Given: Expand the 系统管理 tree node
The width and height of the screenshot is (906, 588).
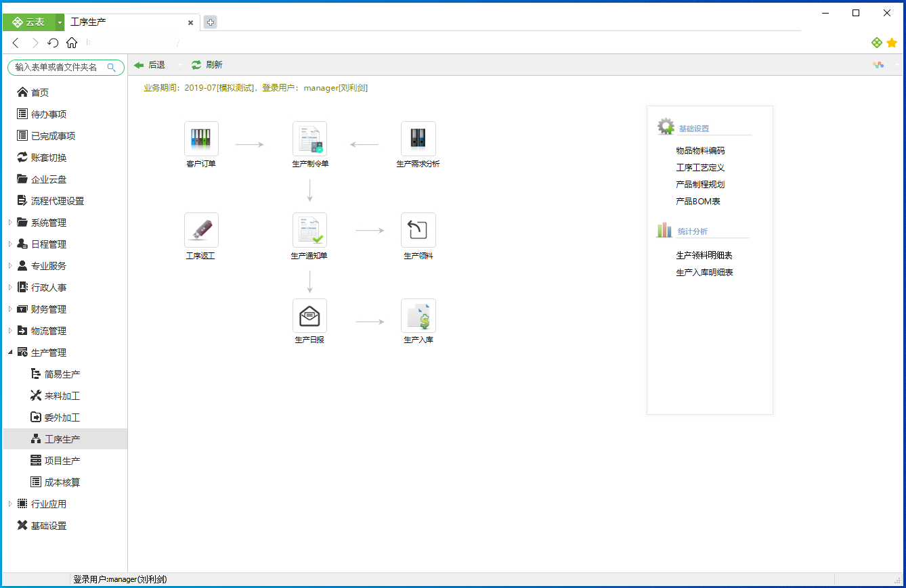Looking at the screenshot, I should tap(10, 223).
